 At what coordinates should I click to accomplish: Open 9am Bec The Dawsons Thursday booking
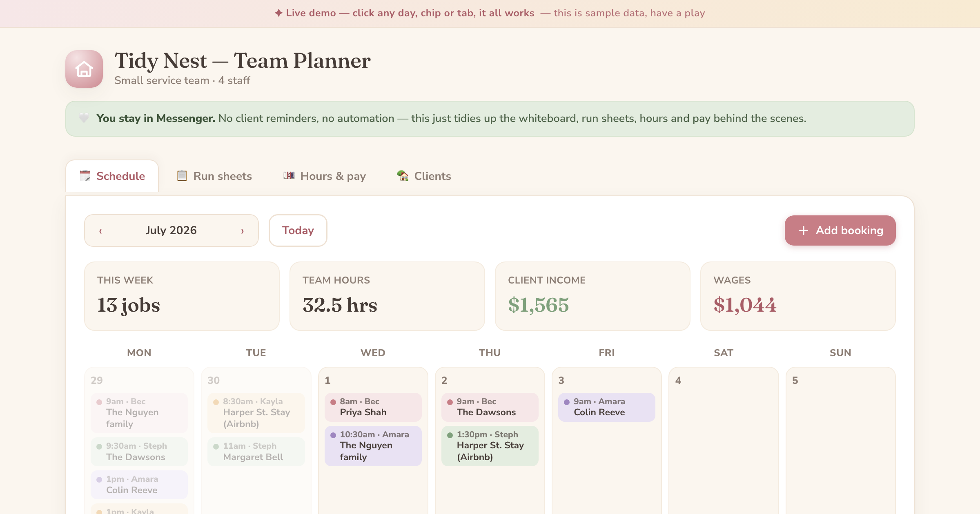tap(490, 407)
